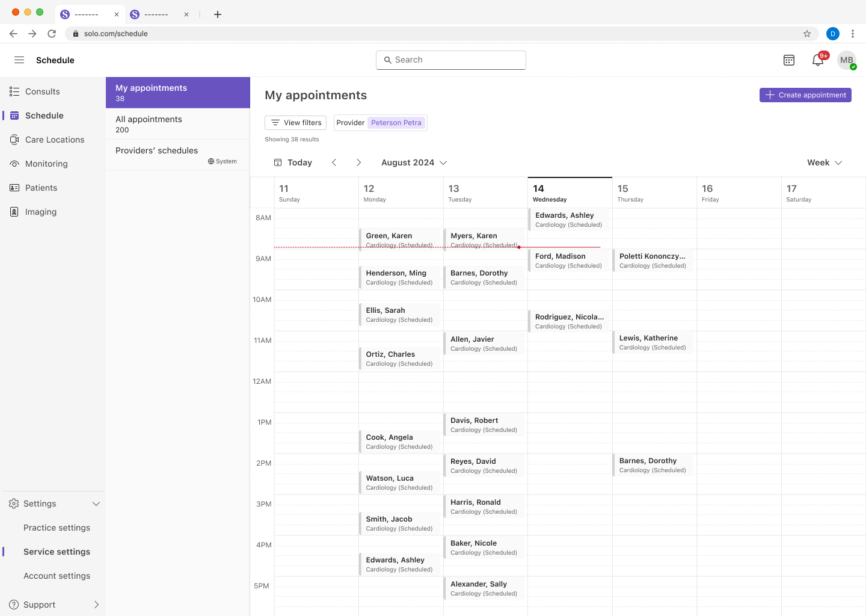Click the Search field
This screenshot has height=616, width=866.
(451, 60)
